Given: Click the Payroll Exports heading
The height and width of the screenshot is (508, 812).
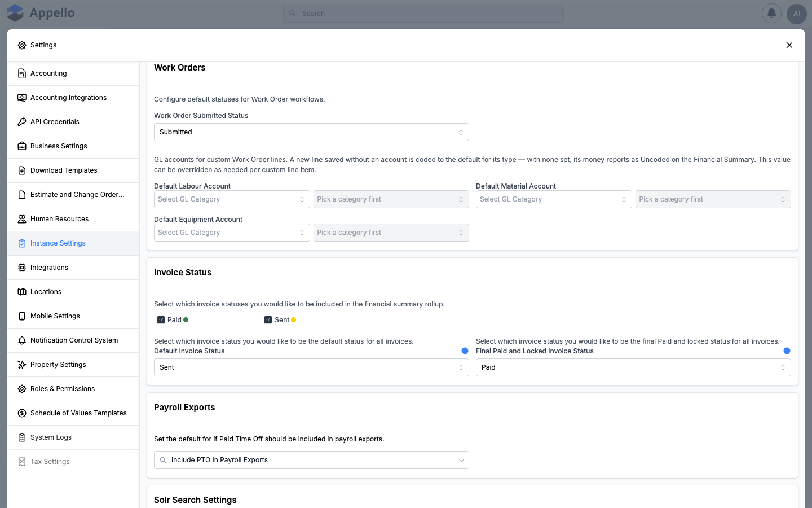Looking at the screenshot, I should click(184, 408).
